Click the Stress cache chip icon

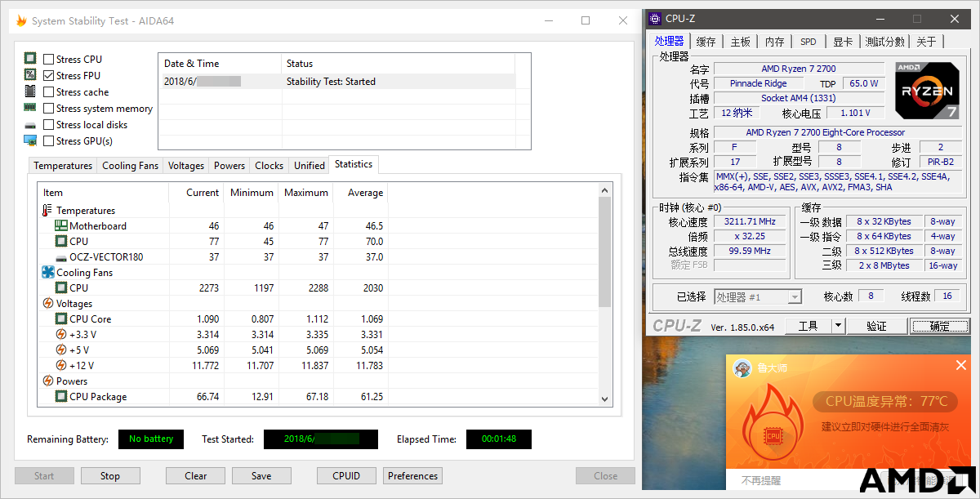[x=30, y=91]
